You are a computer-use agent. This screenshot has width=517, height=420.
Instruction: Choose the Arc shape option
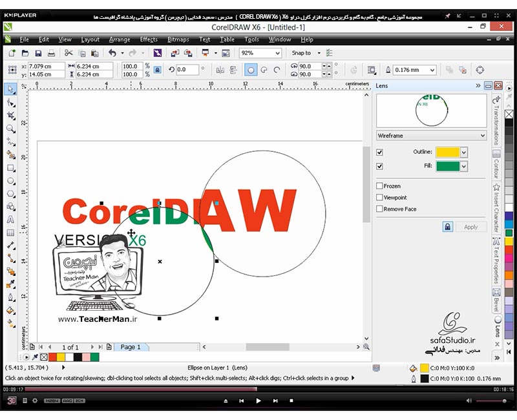click(x=277, y=70)
